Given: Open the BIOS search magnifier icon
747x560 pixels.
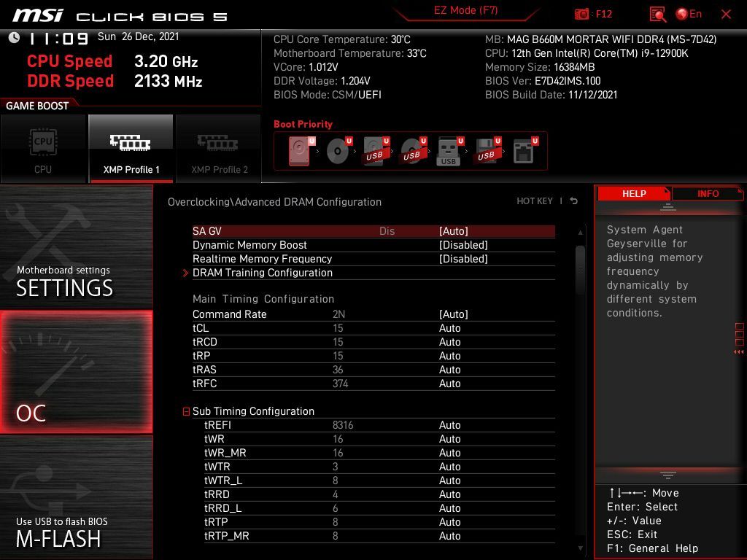Looking at the screenshot, I should 657,14.
